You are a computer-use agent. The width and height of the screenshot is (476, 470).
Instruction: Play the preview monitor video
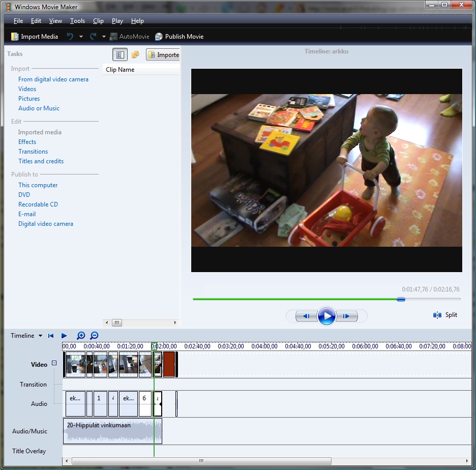click(326, 316)
